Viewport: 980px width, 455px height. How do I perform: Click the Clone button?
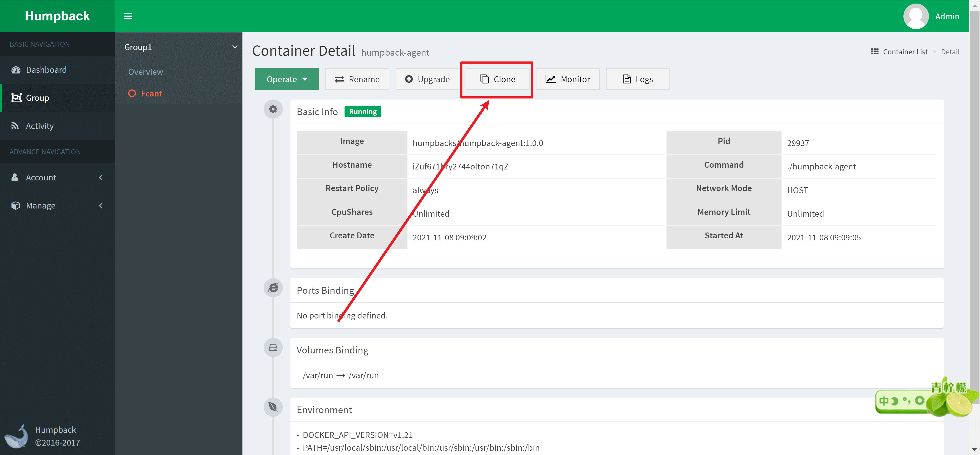497,79
